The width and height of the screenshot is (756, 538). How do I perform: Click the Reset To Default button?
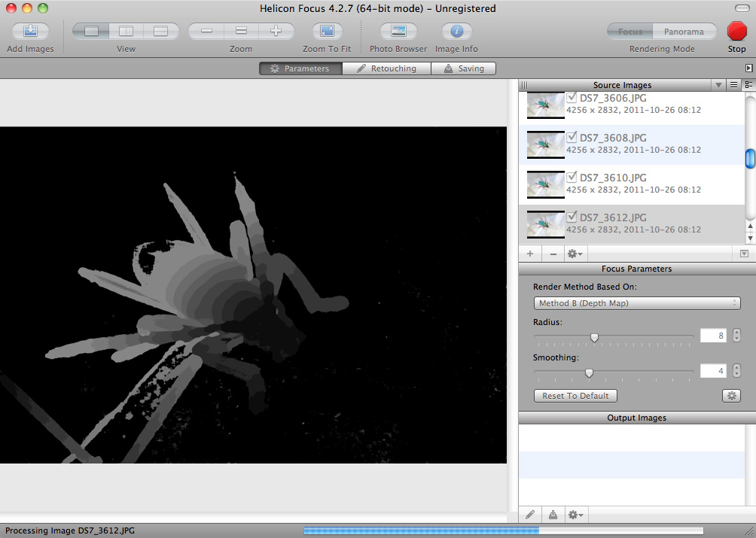(576, 396)
